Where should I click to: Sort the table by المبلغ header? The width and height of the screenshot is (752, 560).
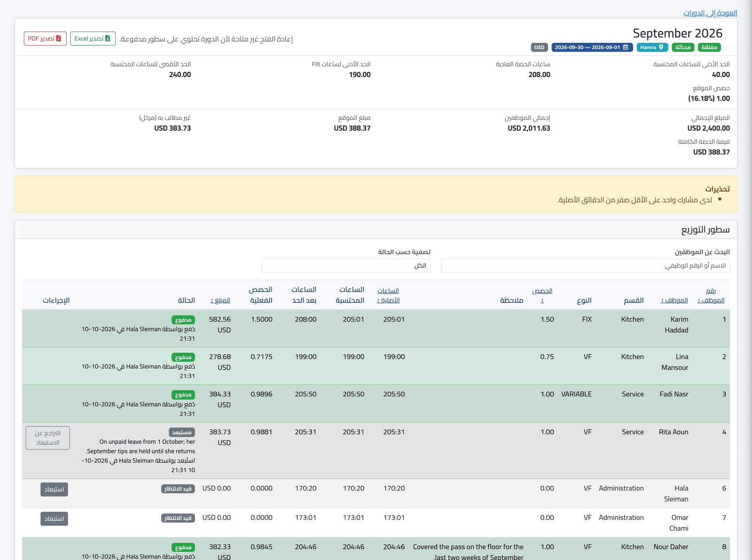click(x=220, y=300)
